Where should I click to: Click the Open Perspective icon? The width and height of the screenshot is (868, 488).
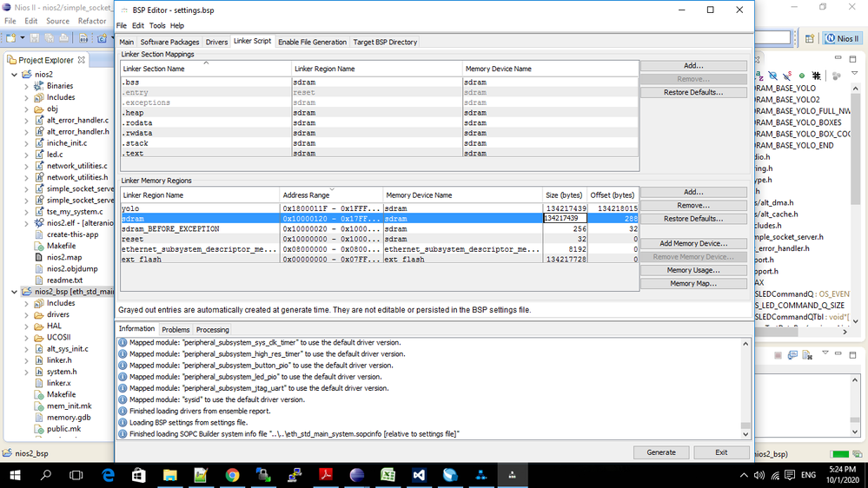click(x=810, y=38)
